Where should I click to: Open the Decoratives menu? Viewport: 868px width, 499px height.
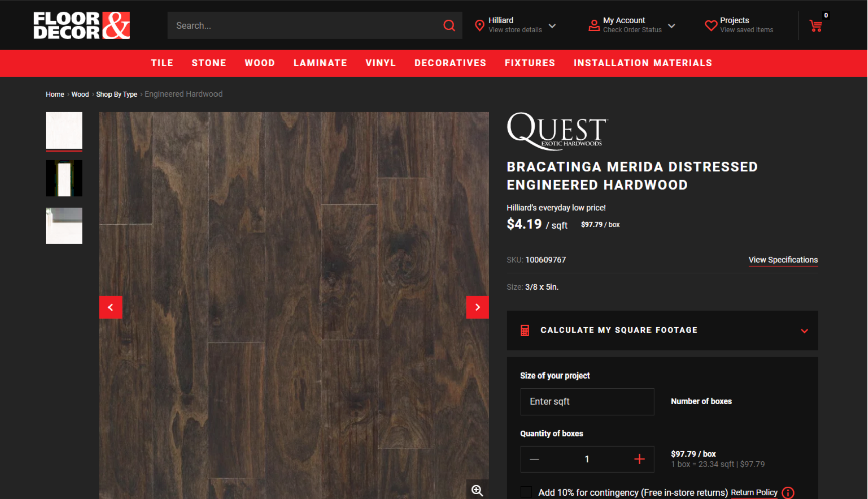click(x=451, y=63)
